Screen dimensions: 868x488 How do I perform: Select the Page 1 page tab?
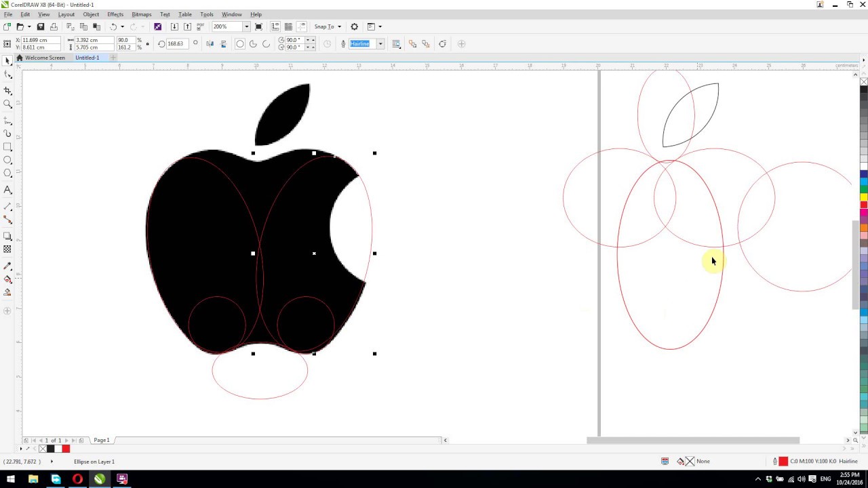point(102,440)
